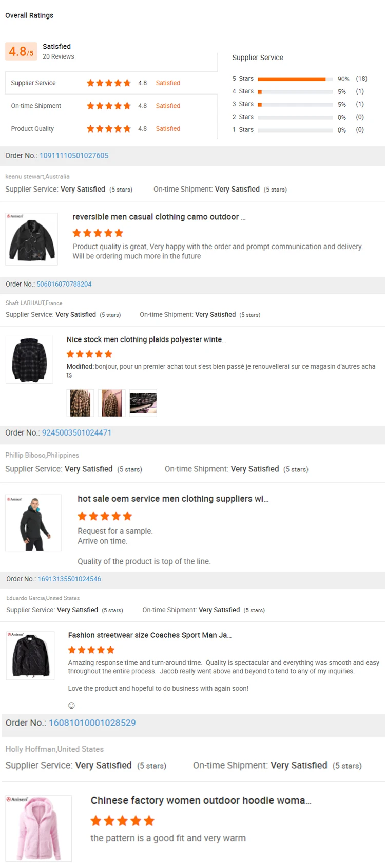Click the 4 Stars rating bar

(295, 92)
